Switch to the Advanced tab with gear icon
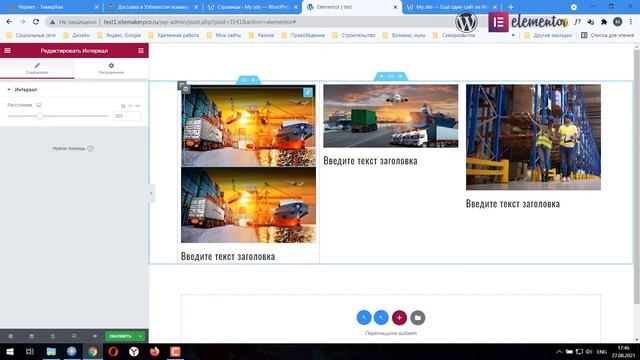The width and height of the screenshot is (640, 360). (111, 68)
